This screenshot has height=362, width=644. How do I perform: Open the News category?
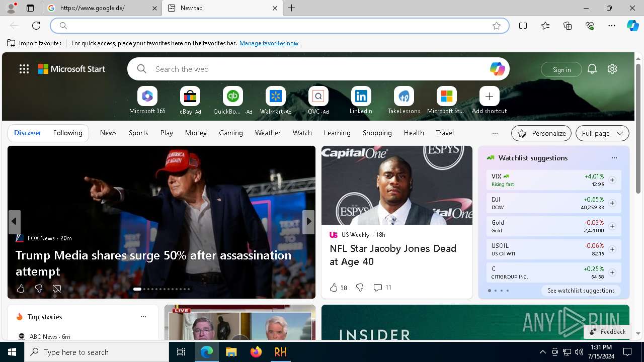[x=108, y=133]
